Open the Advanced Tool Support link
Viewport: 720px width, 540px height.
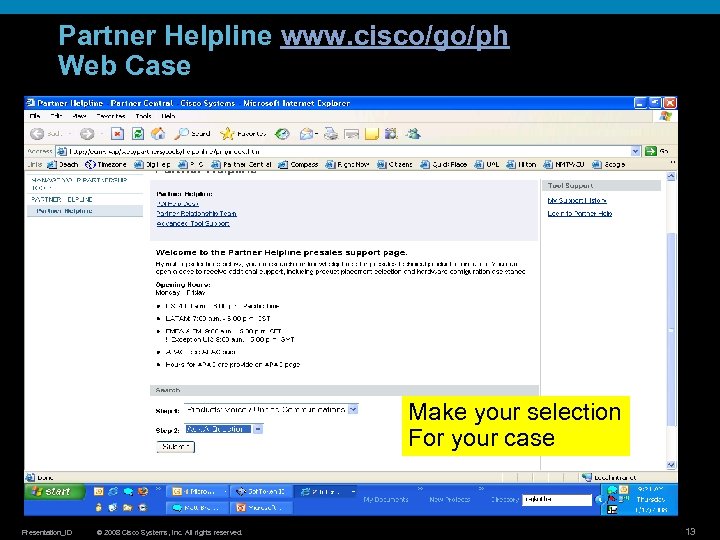pos(193,224)
